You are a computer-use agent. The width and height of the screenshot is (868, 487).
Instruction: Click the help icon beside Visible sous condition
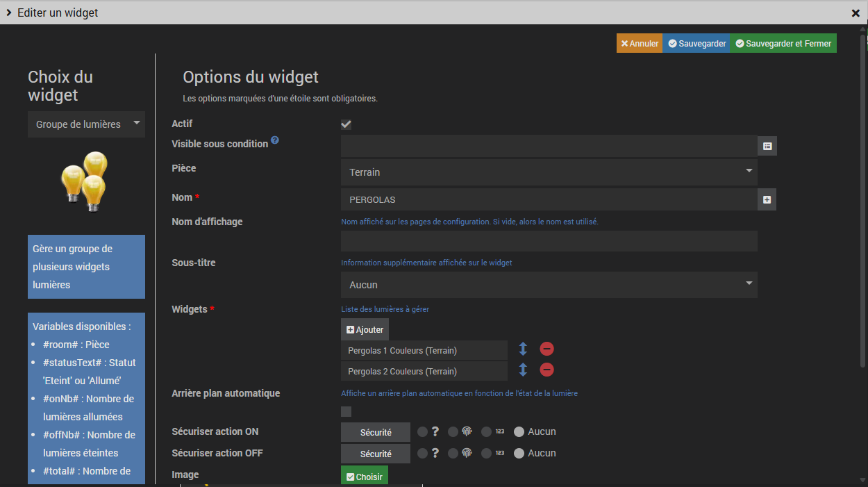click(x=275, y=140)
